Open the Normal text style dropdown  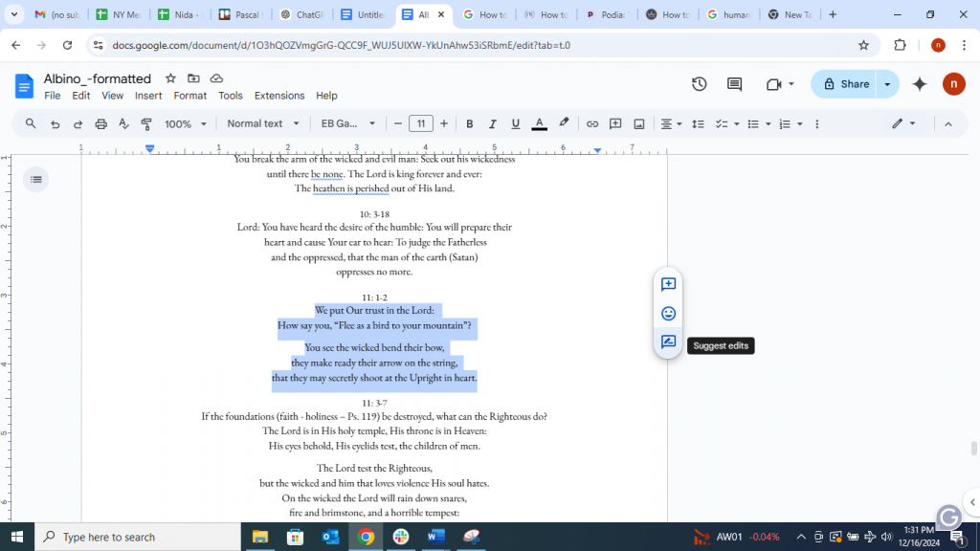(261, 122)
